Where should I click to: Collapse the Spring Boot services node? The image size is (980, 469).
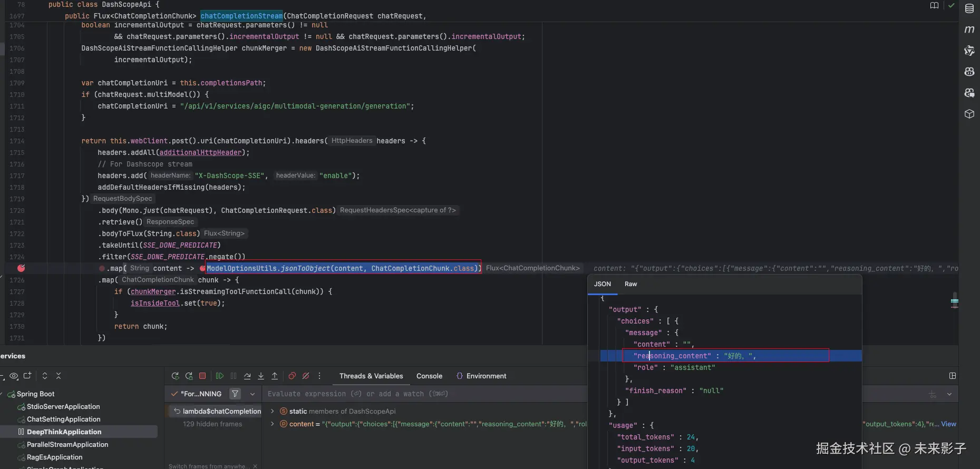pos(2,394)
